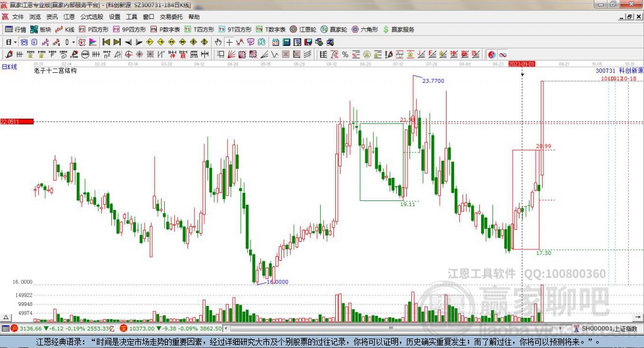Click the last yellow diamond arrow
The width and height of the screenshot is (644, 348).
pos(204,42)
